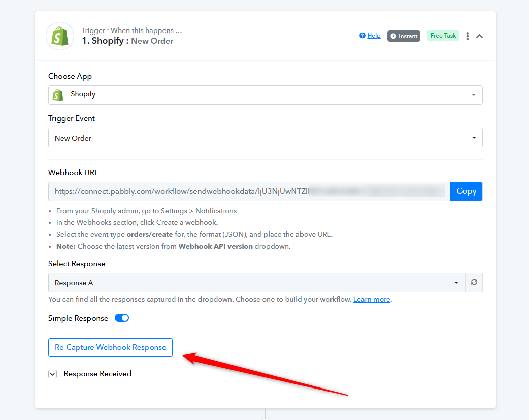Click the title '1. Shopify : New Order'
The image size is (529, 420).
pos(127,41)
